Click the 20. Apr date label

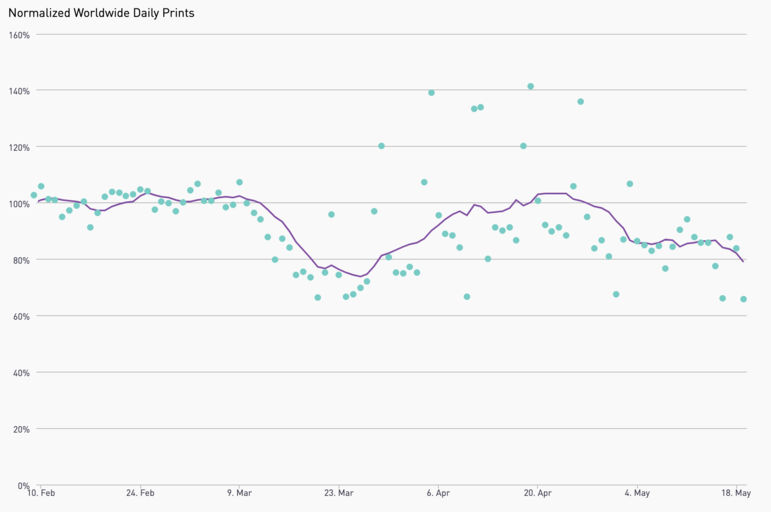pyautogui.click(x=538, y=493)
